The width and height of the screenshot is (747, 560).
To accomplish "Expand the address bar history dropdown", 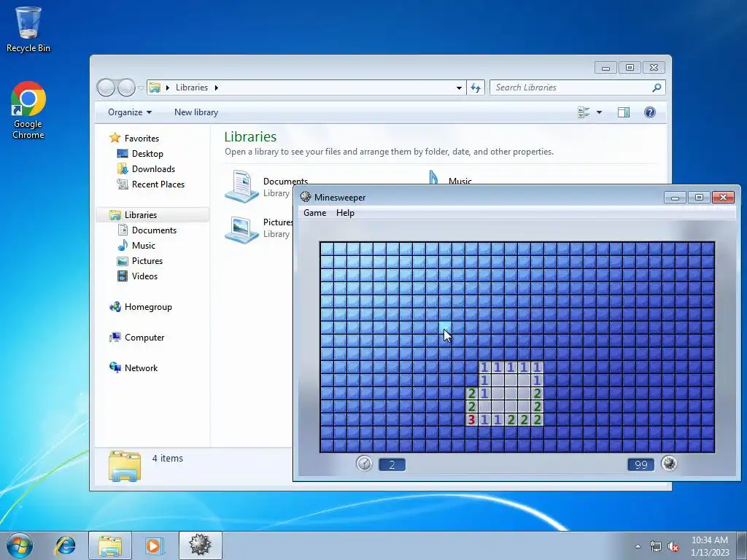I will [x=459, y=87].
